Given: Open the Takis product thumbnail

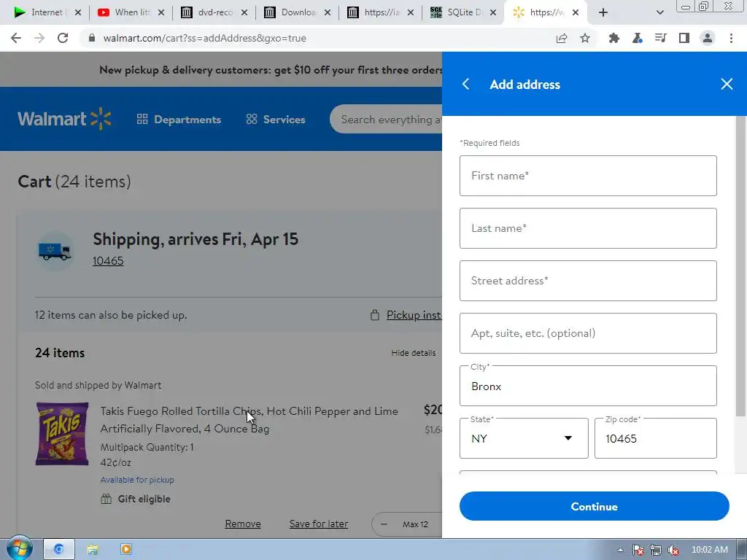Looking at the screenshot, I should (x=62, y=434).
